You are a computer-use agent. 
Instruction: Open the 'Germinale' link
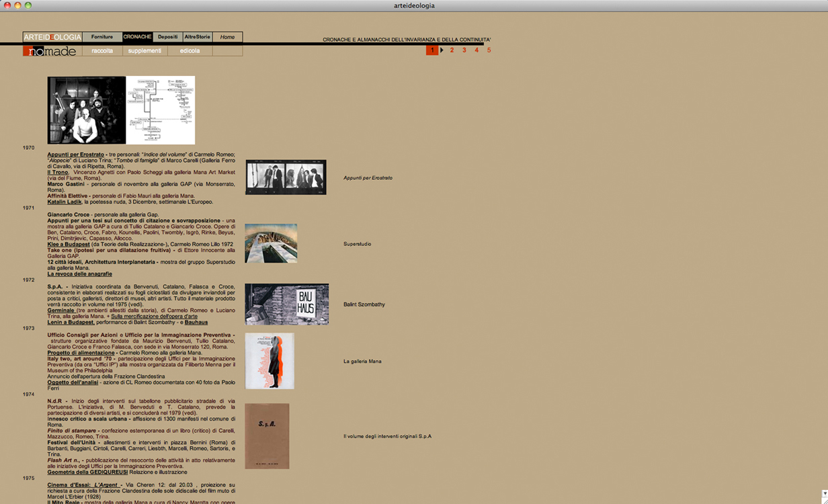60,310
